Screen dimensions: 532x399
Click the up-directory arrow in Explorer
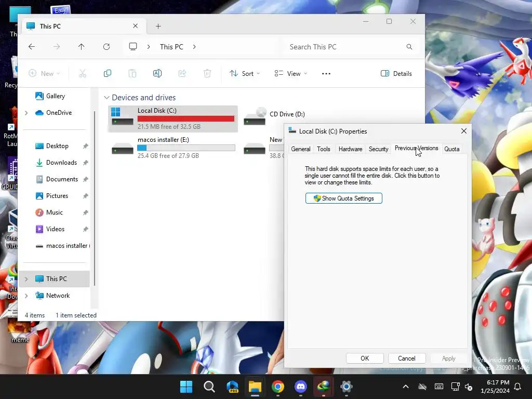[82, 47]
